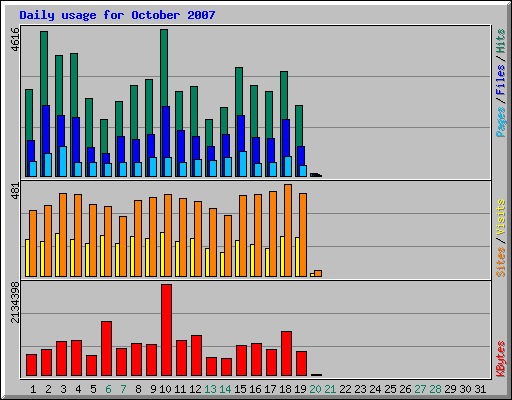
Task: Click the green day '21' axis label
Action: click(330, 389)
